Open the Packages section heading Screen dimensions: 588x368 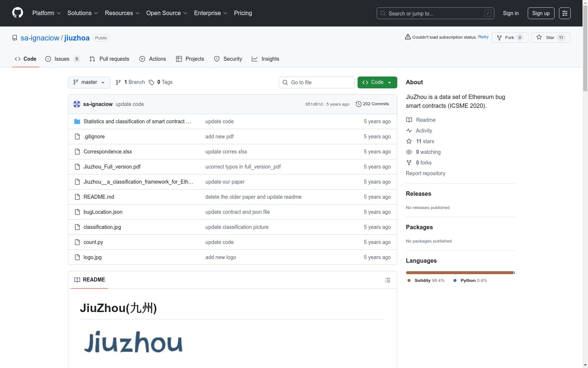click(419, 227)
